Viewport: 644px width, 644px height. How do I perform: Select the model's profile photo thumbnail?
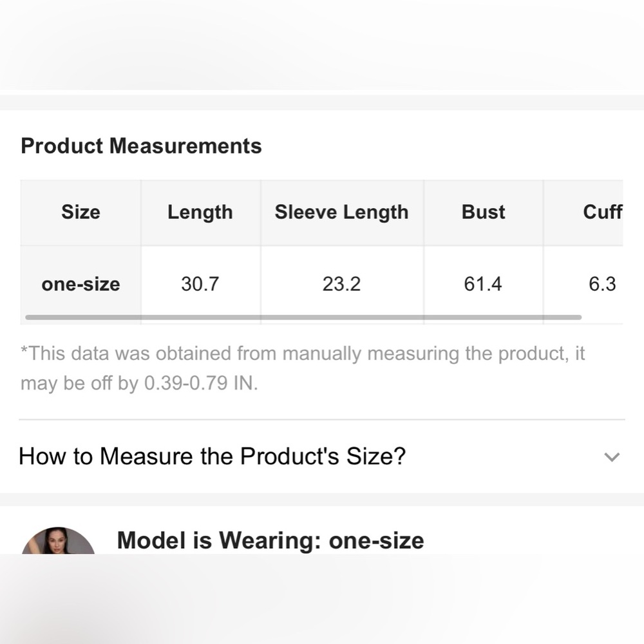click(x=58, y=540)
